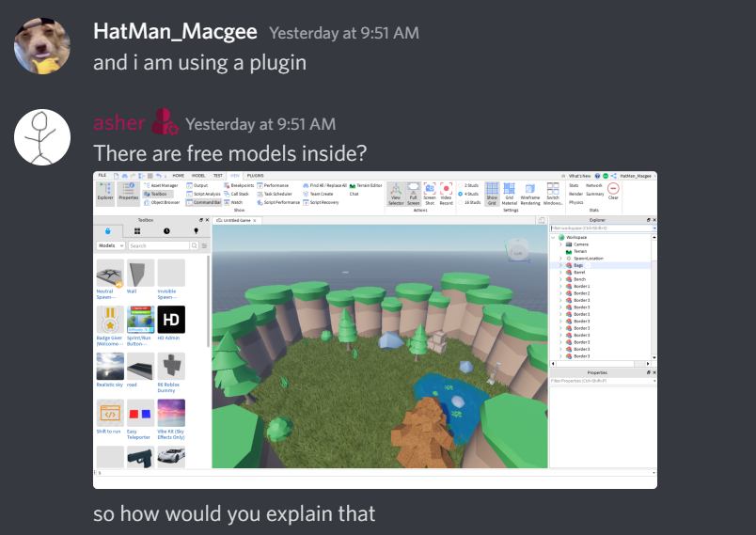The height and width of the screenshot is (535, 756).
Task: Open the Terrain Editor
Action: tap(366, 185)
